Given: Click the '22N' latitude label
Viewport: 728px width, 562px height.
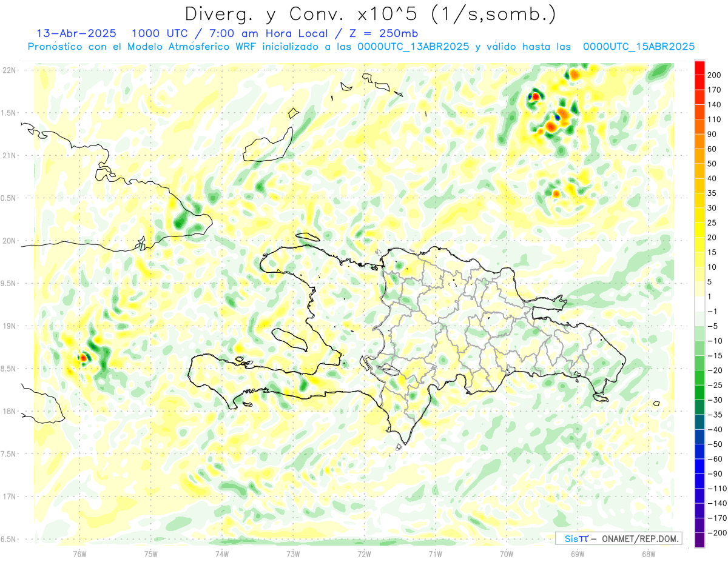Looking at the screenshot, I should [x=9, y=70].
